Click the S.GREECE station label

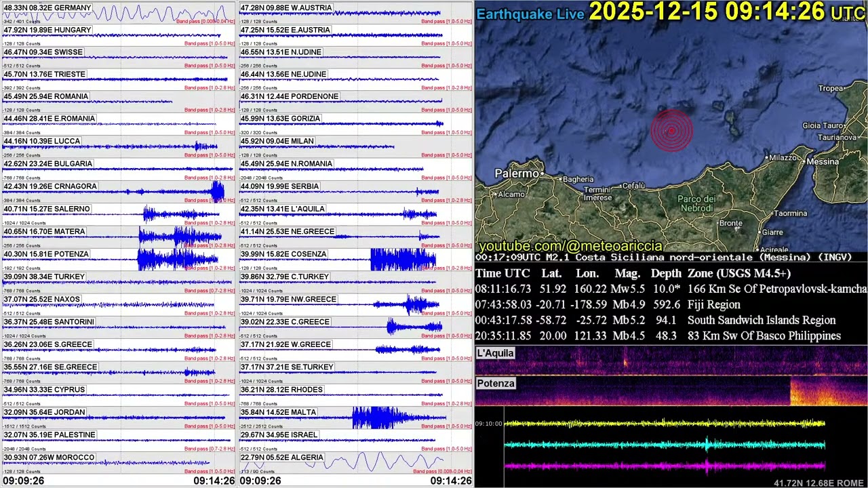point(48,345)
